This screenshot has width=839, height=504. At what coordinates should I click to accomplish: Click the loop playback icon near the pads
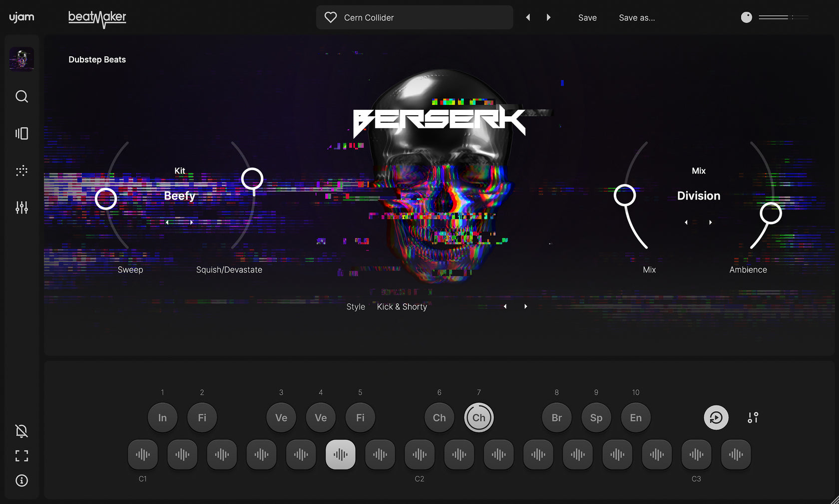716,417
